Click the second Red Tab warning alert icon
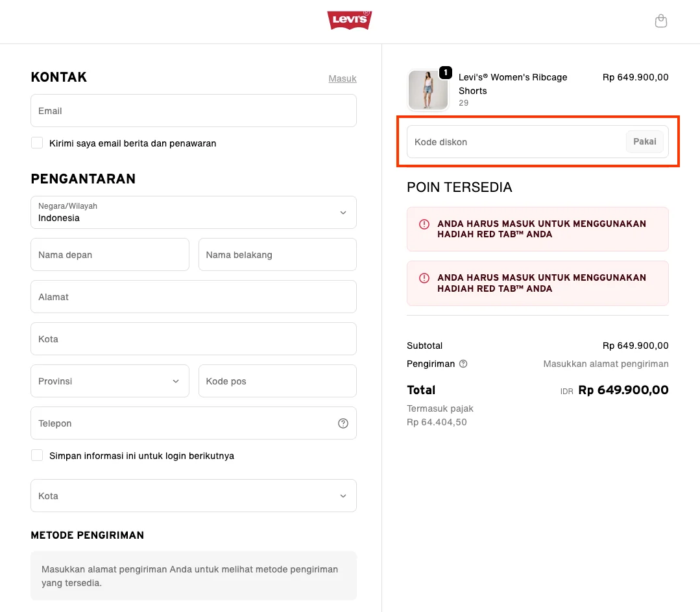The width and height of the screenshot is (700, 612). pos(424,278)
